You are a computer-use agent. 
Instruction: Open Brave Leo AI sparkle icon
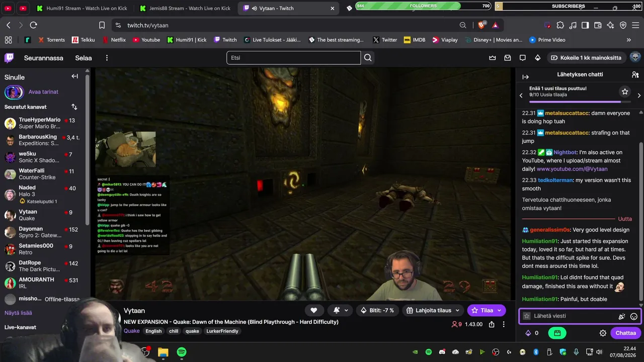click(x=610, y=25)
